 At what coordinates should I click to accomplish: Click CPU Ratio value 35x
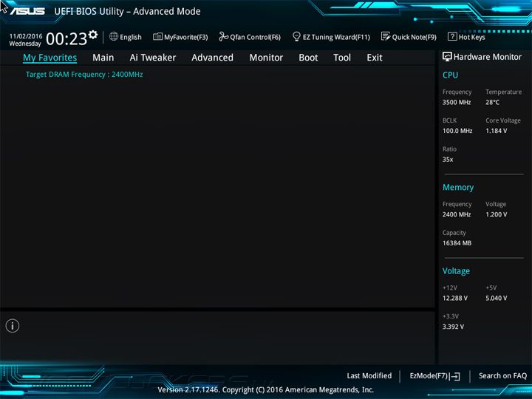pos(448,160)
